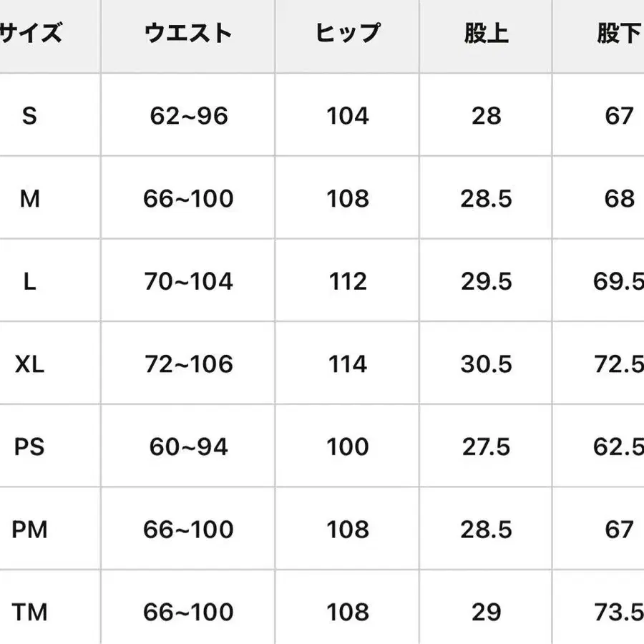Click the 62~96 waist cell
Screen dimensions: 644x644
tap(189, 116)
